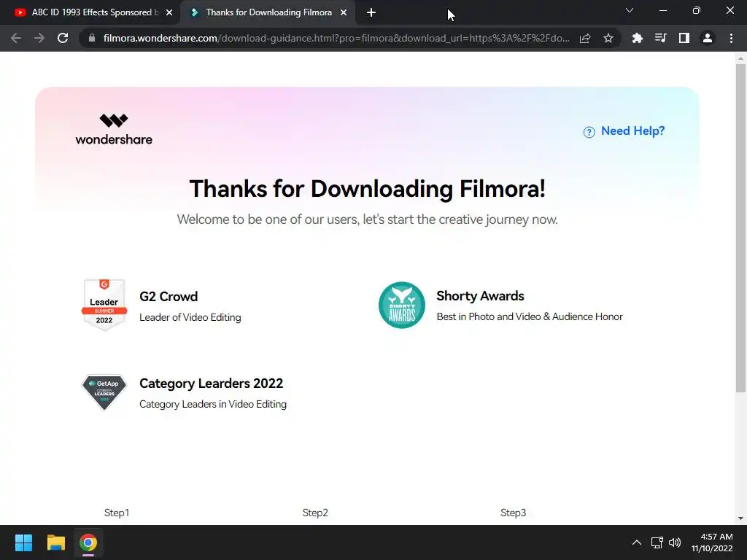This screenshot has width=747, height=560.
Task: Open the Windows Start menu
Action: click(24, 542)
